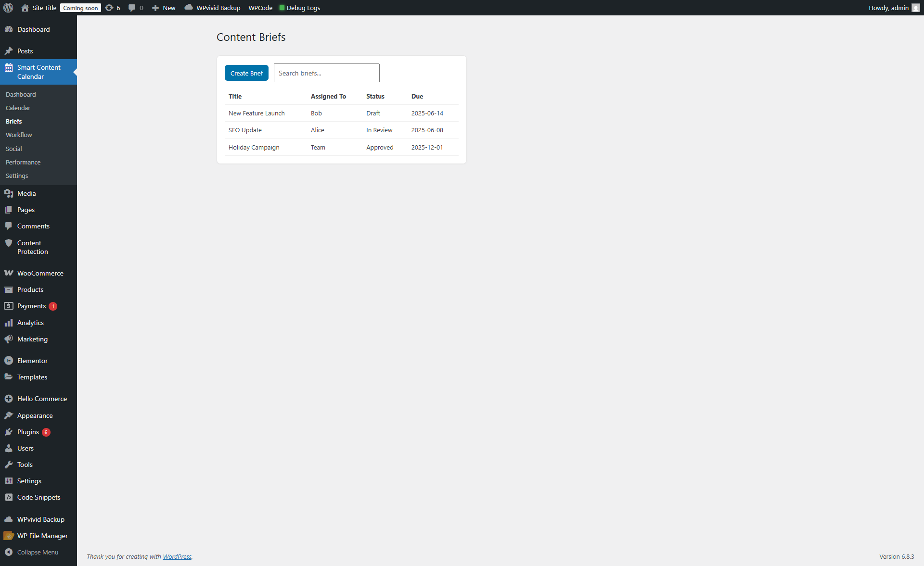Image resolution: width=924 pixels, height=566 pixels.
Task: Click the Content Protection shield icon
Action: [9, 243]
